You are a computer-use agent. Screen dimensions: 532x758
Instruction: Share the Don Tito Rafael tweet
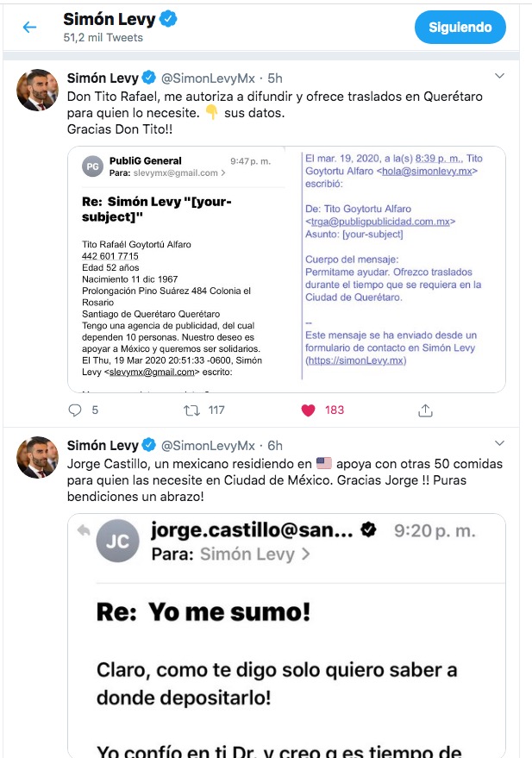[424, 410]
